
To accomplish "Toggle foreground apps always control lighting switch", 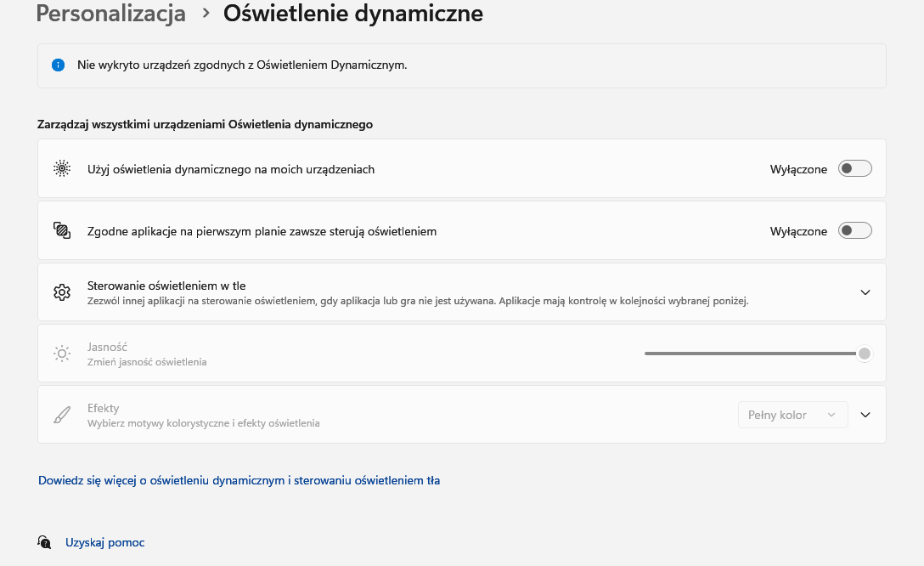I will [x=854, y=230].
